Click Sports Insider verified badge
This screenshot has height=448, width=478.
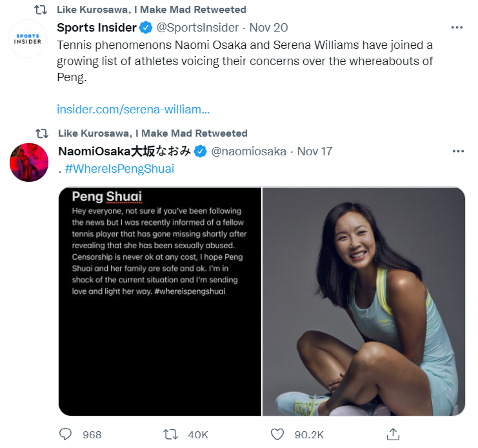(146, 28)
